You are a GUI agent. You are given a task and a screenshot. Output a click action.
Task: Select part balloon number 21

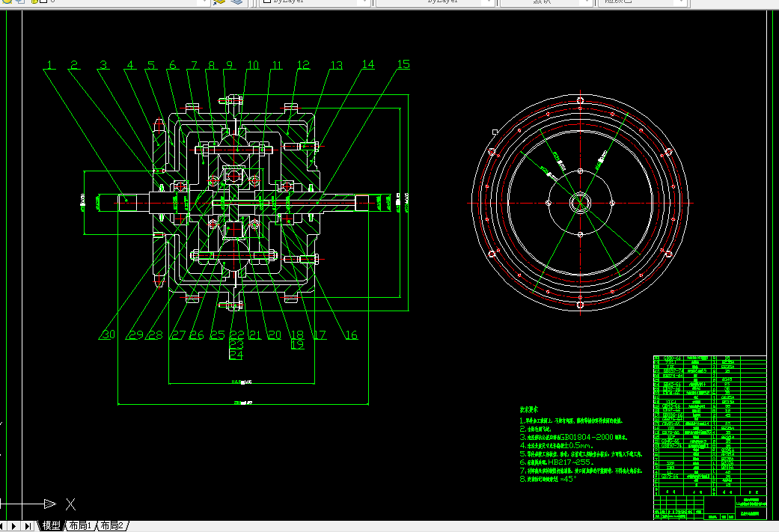255,334
